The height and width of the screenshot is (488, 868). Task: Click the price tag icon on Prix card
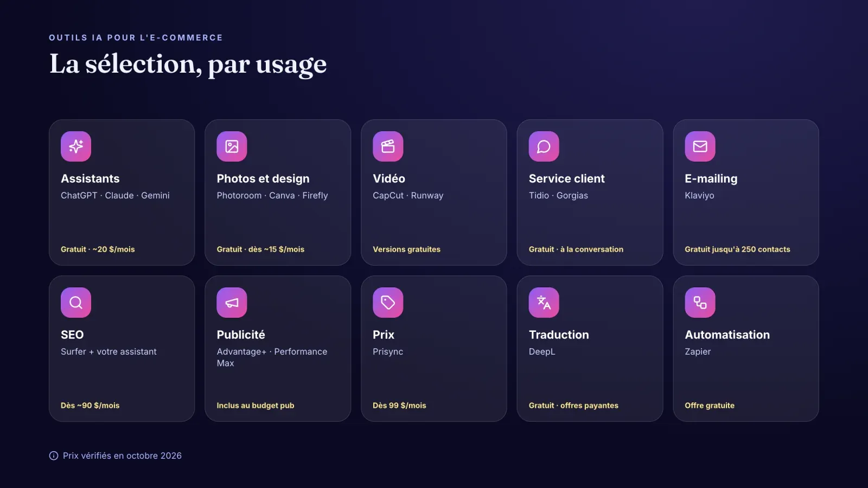click(388, 303)
